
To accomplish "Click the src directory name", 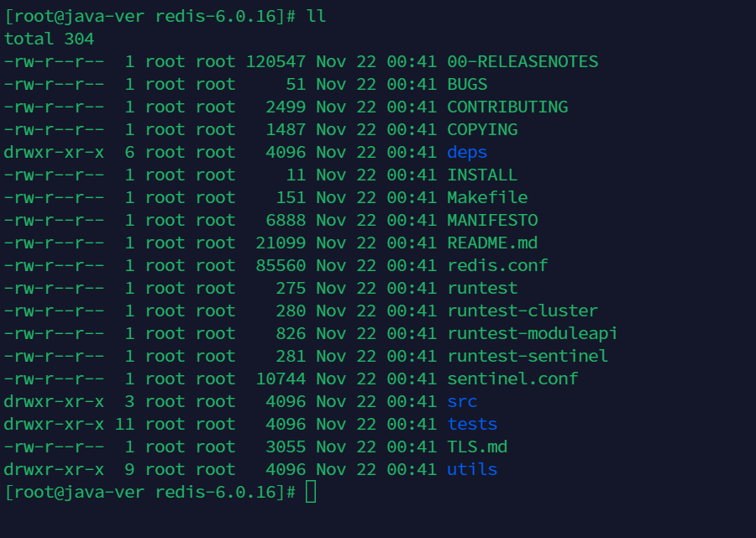I will pyautogui.click(x=462, y=401).
